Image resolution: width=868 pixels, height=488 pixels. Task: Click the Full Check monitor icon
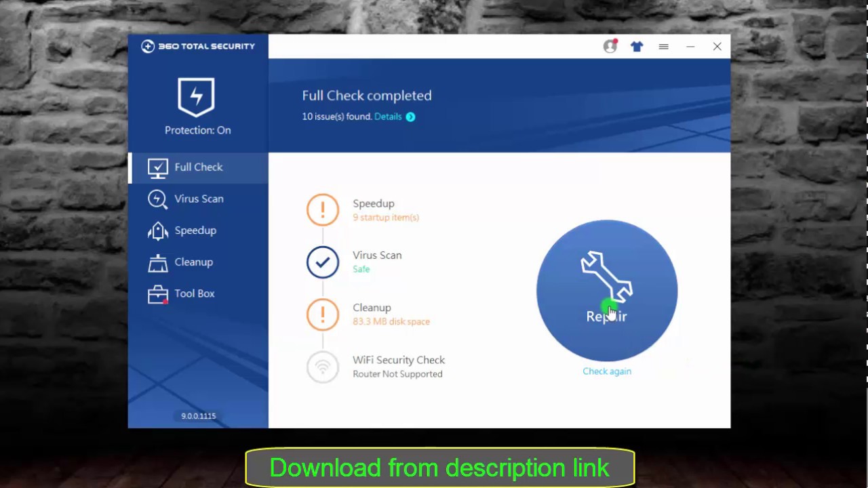coord(157,167)
